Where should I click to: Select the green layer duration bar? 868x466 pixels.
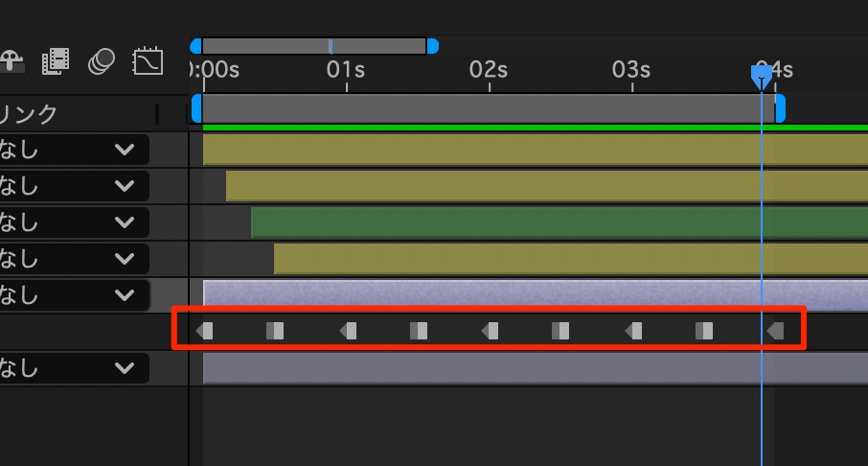coord(556,222)
